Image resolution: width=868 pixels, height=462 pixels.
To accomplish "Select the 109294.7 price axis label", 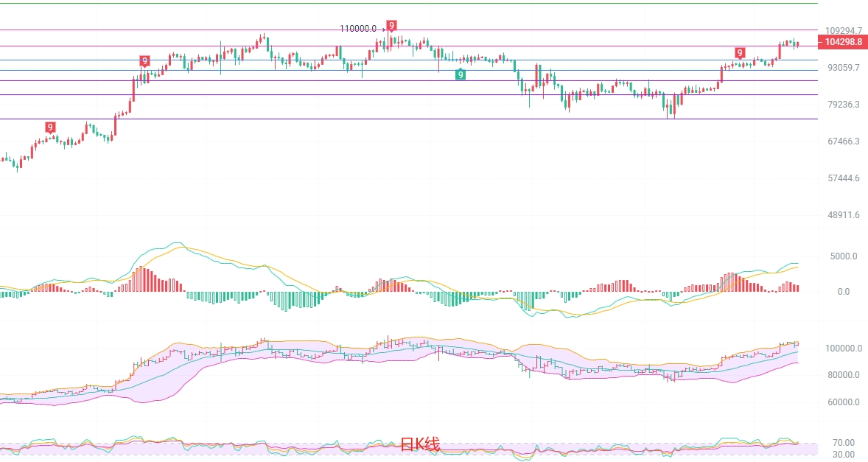I will pos(843,31).
